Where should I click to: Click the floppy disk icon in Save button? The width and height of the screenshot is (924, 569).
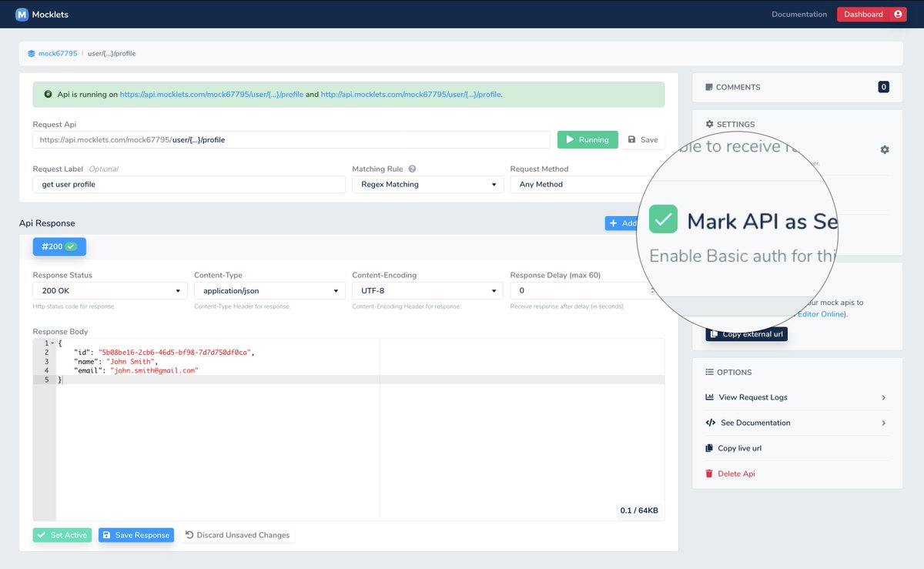[x=632, y=140]
